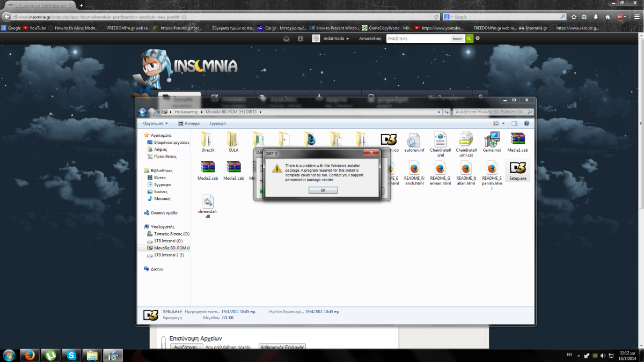Open a new Firefox tab with plus button
This screenshot has height=362, width=644.
tap(82, 5)
